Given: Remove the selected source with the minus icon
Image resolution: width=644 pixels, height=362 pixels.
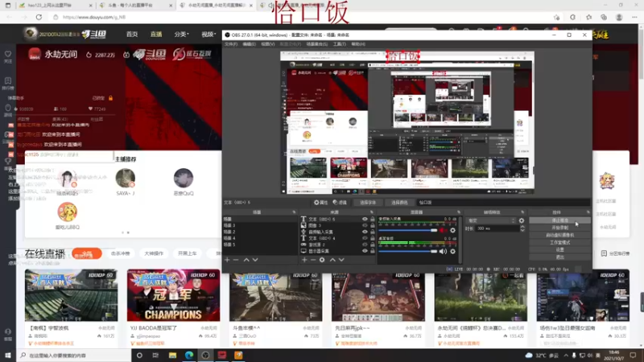Looking at the screenshot, I should coord(313,260).
